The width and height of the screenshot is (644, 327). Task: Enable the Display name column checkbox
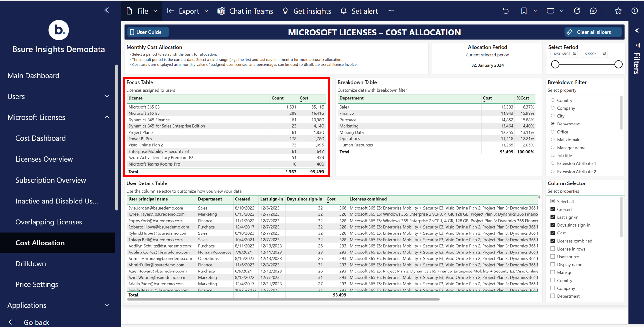tap(553, 265)
